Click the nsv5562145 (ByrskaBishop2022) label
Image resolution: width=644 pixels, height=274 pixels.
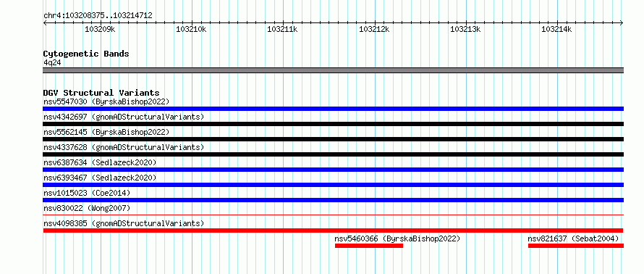pos(106,132)
